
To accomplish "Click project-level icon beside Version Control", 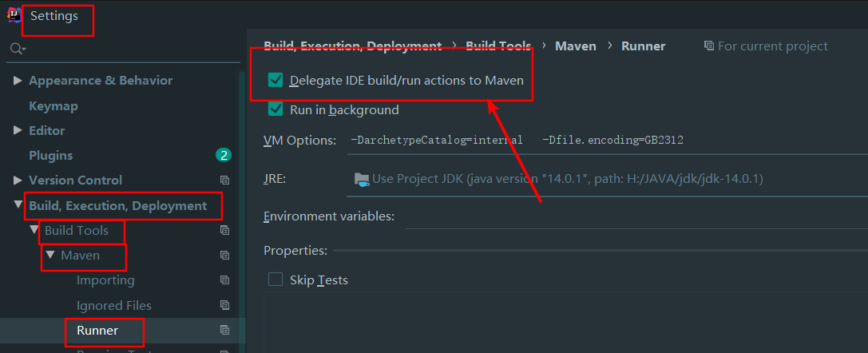I will point(225,180).
